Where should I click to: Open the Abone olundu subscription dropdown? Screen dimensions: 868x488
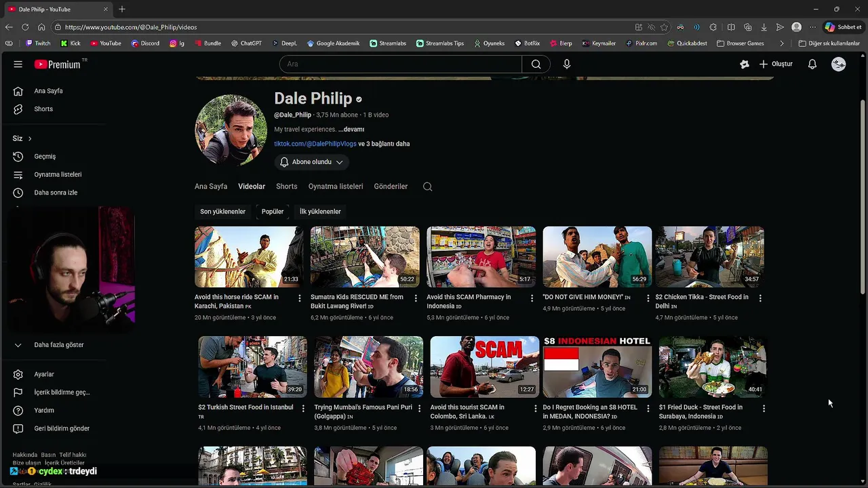point(312,162)
